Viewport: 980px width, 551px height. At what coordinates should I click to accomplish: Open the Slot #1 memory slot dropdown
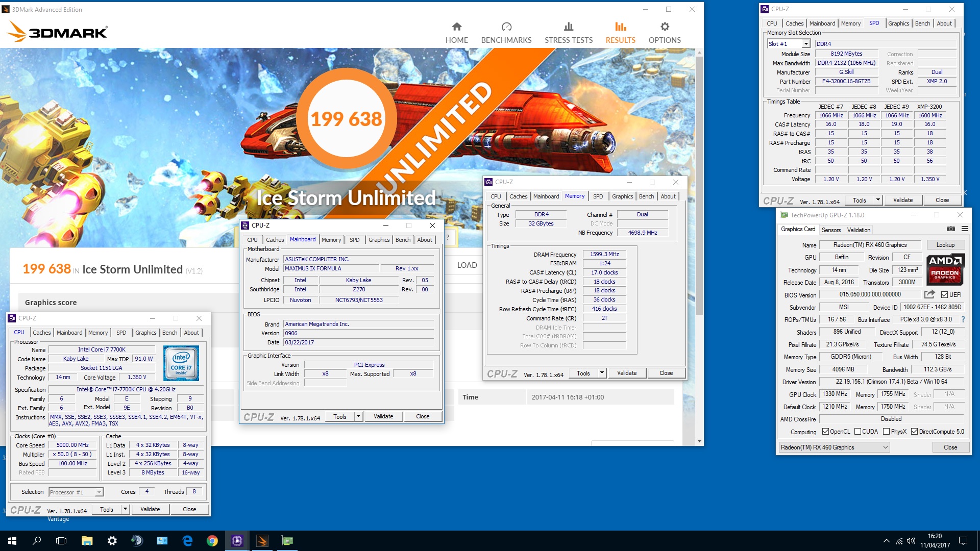[x=806, y=44]
